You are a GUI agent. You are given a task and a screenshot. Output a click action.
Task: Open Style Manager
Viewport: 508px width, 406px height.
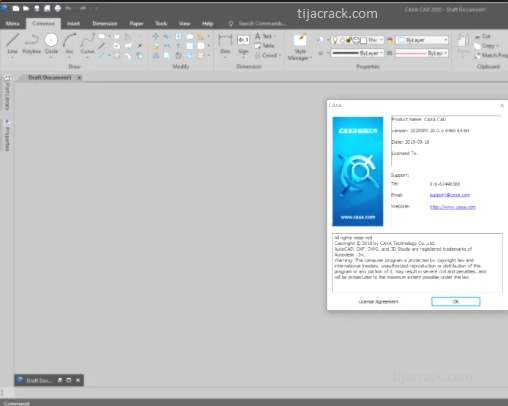(300, 47)
